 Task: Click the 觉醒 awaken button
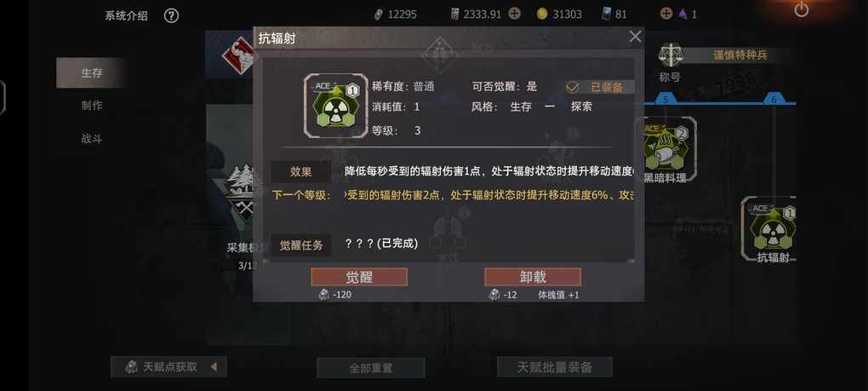click(x=359, y=277)
